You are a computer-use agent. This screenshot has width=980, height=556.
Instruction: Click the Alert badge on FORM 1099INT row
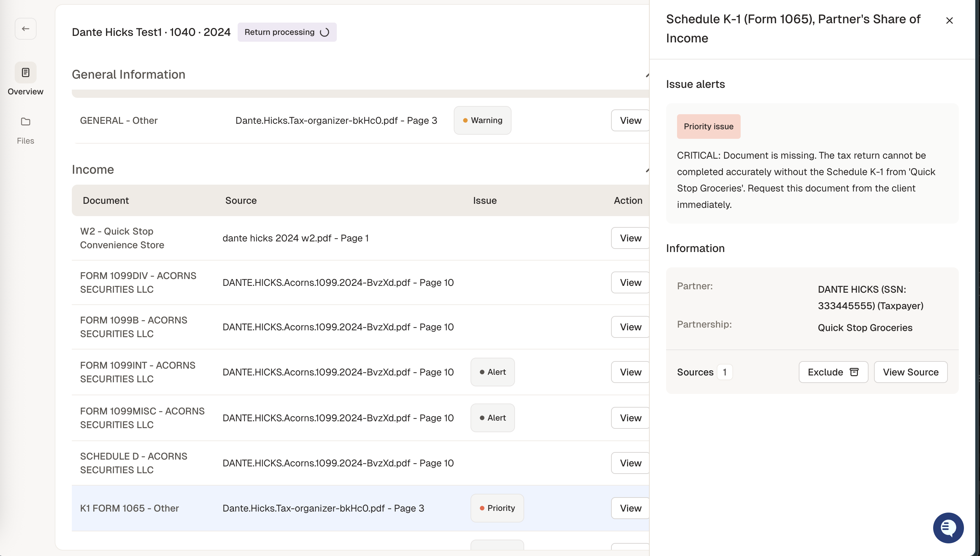point(492,372)
